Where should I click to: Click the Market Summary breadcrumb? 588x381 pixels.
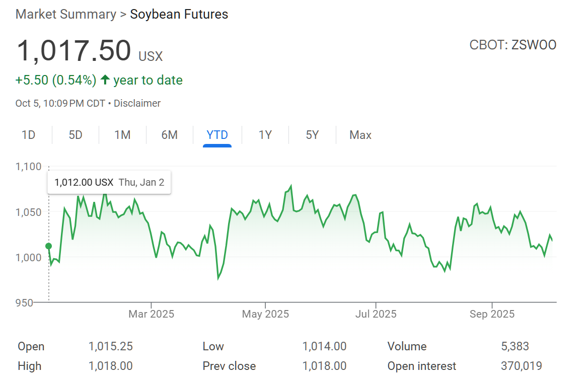click(x=65, y=14)
